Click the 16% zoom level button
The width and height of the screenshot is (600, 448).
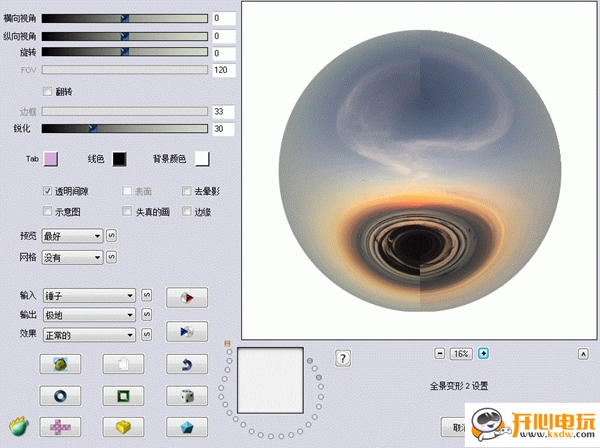pos(461,354)
